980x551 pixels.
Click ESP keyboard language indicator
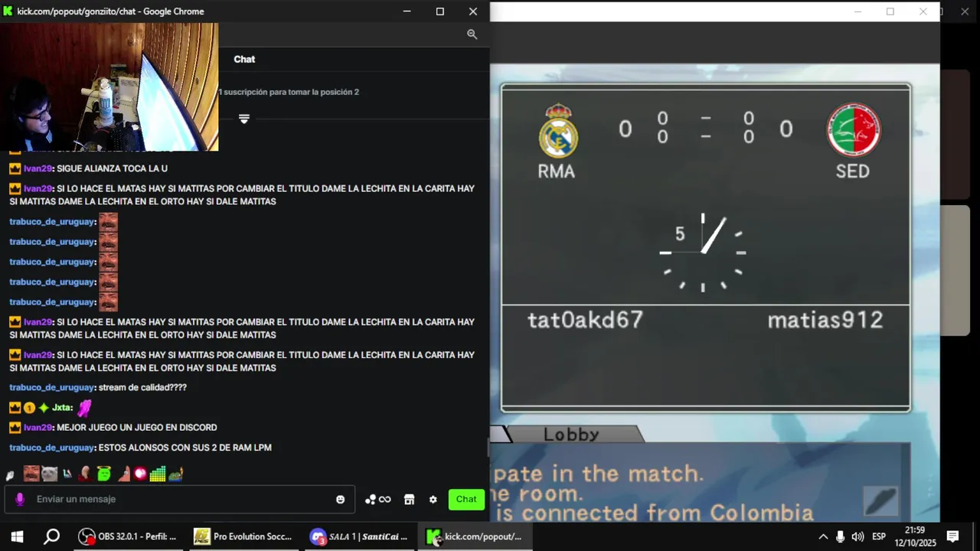coord(879,536)
